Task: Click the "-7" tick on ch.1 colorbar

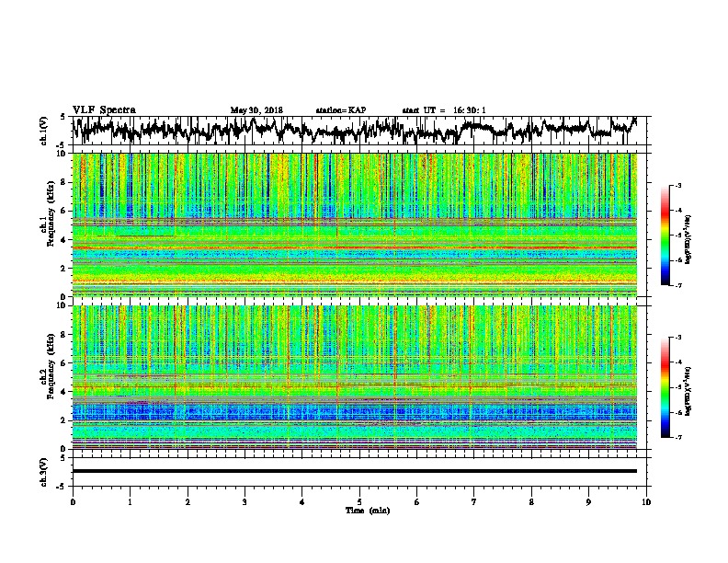Action: tap(677, 285)
